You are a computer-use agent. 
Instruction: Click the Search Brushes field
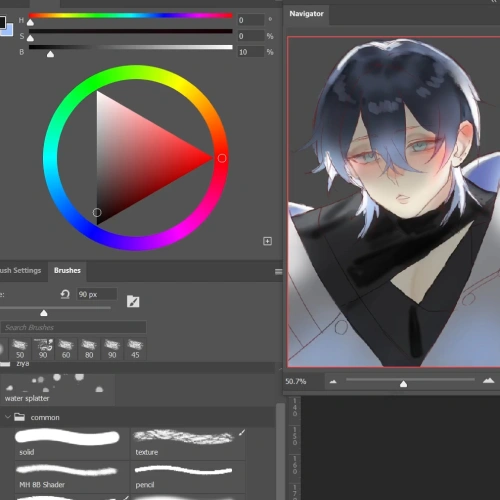[74, 327]
